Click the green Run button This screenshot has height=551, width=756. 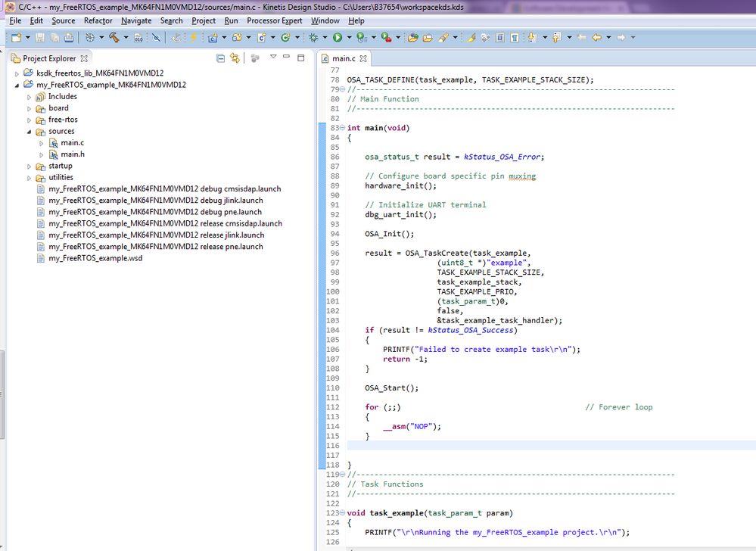pyautogui.click(x=338, y=37)
